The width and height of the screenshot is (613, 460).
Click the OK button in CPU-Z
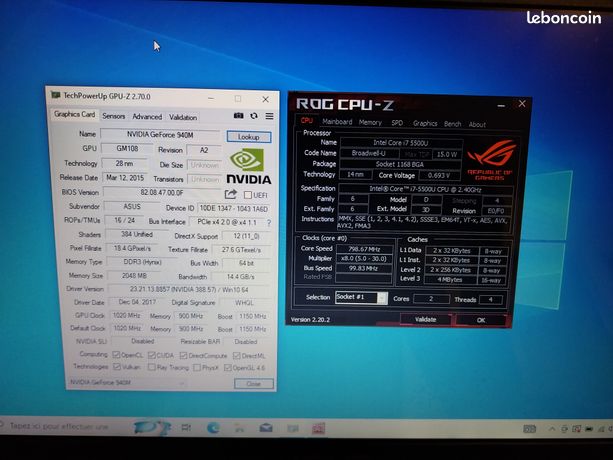click(481, 320)
